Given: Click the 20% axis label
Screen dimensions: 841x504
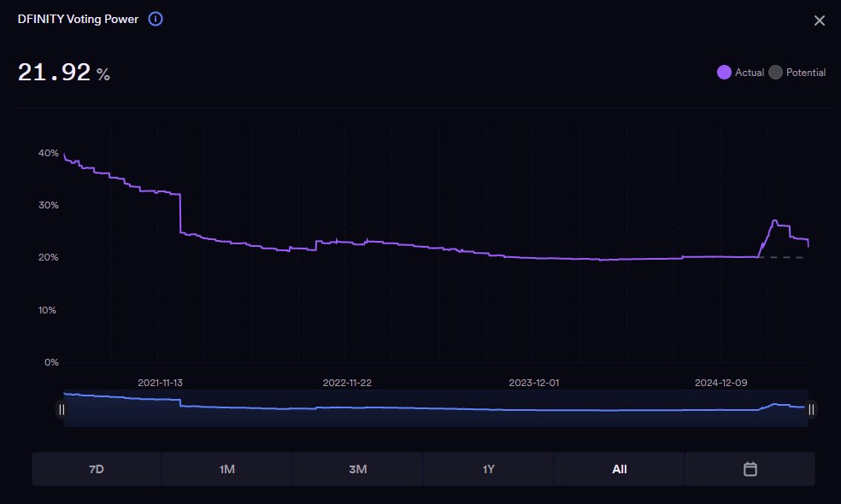Looking at the screenshot, I should coord(48,257).
